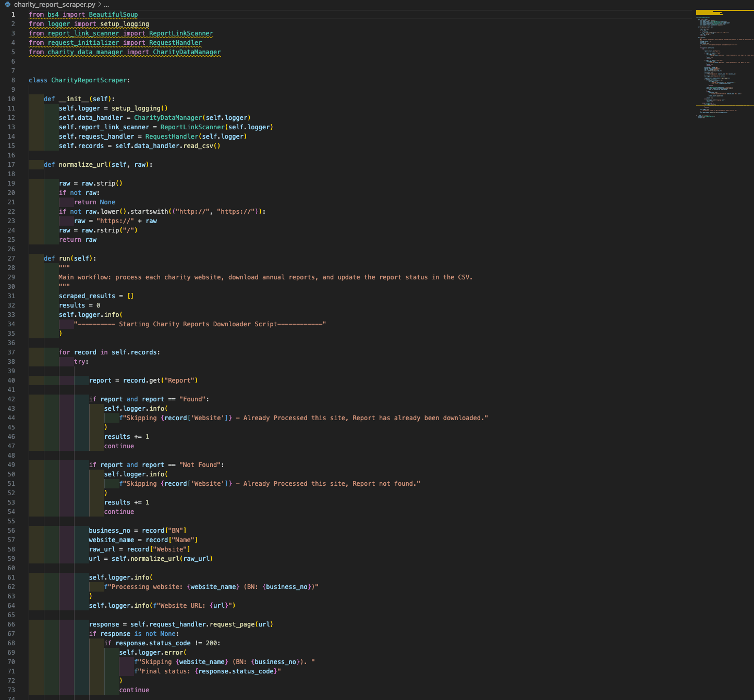Click line number 8 in the gutter

point(13,80)
